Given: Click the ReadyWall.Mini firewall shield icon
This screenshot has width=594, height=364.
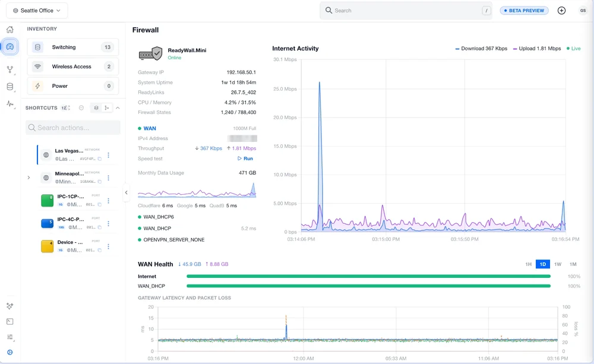Looking at the screenshot, I should 150,54.
